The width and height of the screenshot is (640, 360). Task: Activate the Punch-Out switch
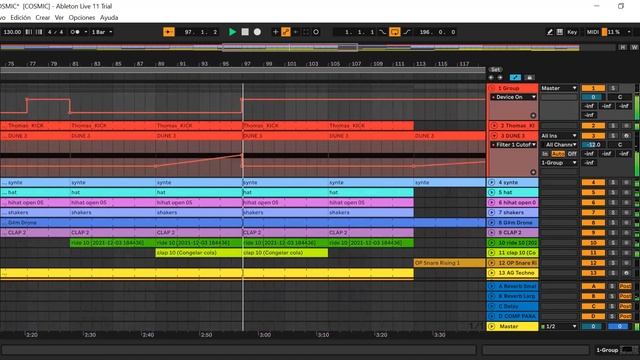click(x=407, y=32)
